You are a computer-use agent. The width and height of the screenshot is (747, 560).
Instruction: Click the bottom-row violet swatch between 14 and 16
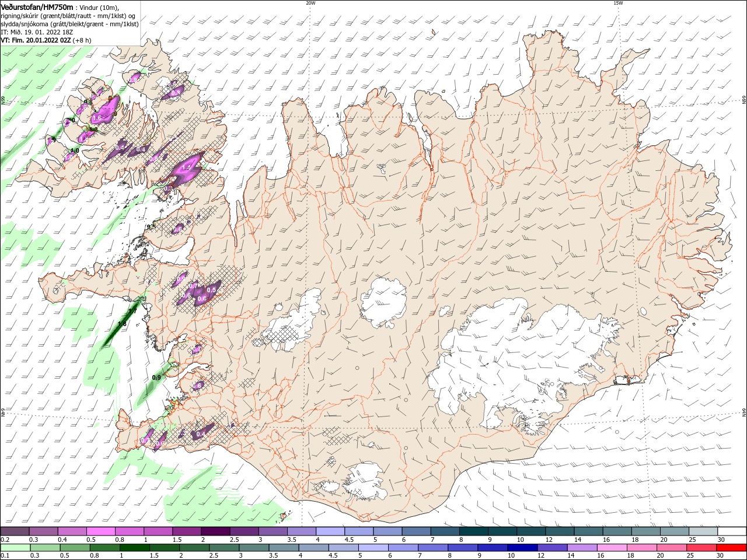click(583, 548)
